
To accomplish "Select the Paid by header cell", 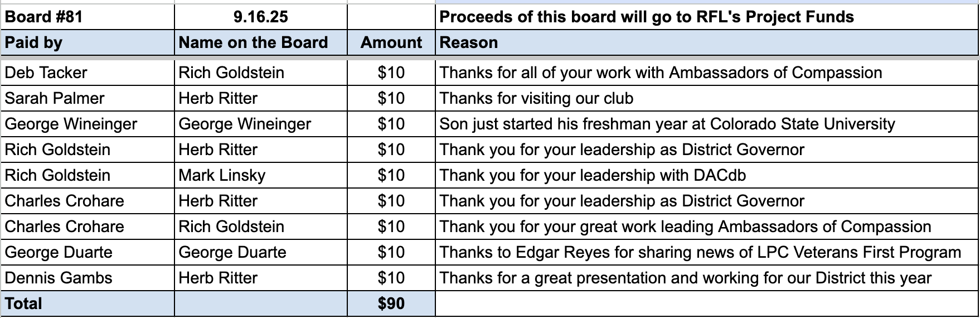I will point(88,42).
